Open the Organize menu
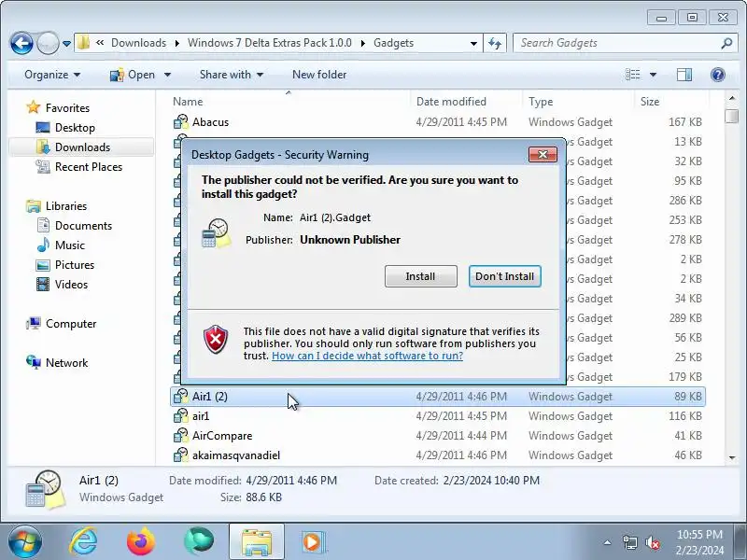The height and width of the screenshot is (560, 747). (52, 75)
